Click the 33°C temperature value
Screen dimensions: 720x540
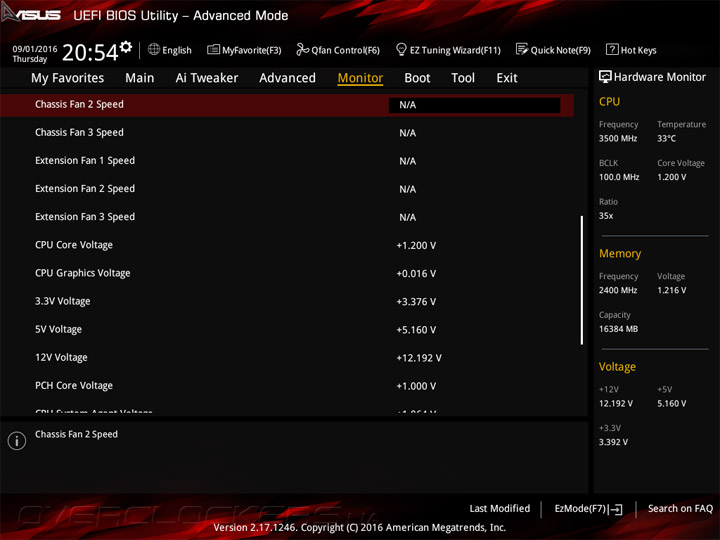tap(666, 138)
